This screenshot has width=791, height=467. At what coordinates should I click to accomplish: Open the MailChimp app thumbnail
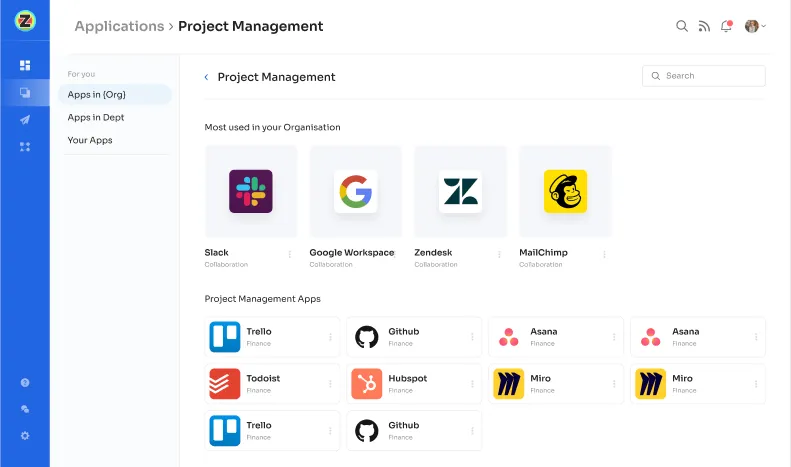pyautogui.click(x=566, y=191)
